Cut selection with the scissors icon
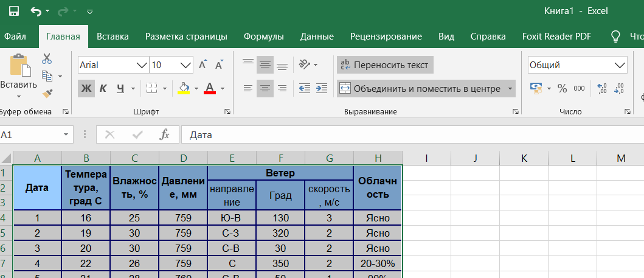Screen dimensions: 644x278 (x=46, y=58)
